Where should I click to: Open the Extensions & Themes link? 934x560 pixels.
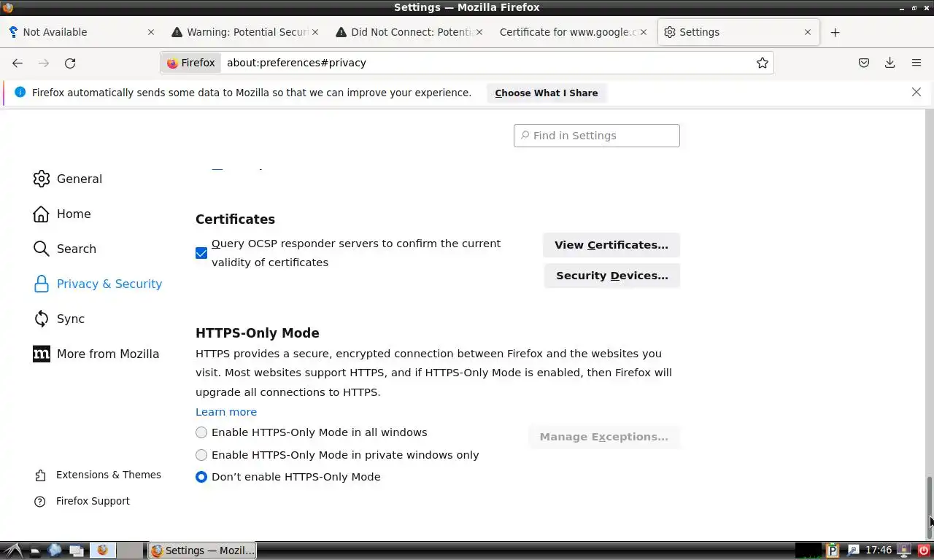[109, 475]
